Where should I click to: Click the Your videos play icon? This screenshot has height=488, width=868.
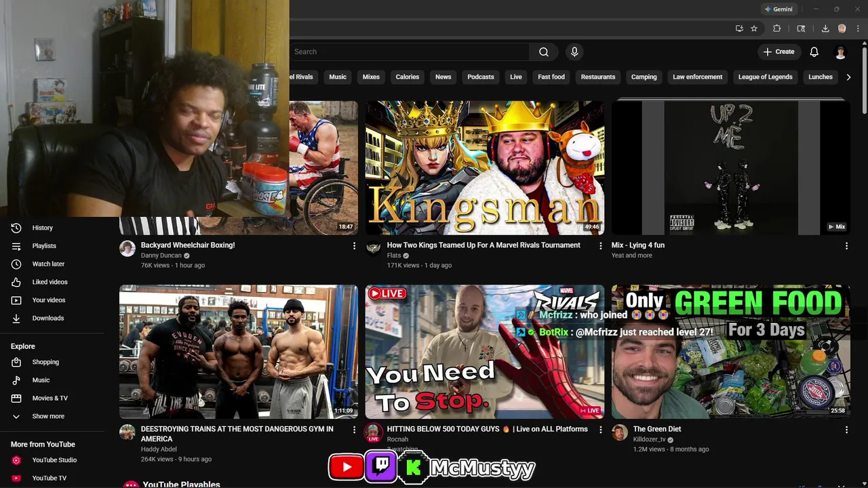[x=16, y=300]
